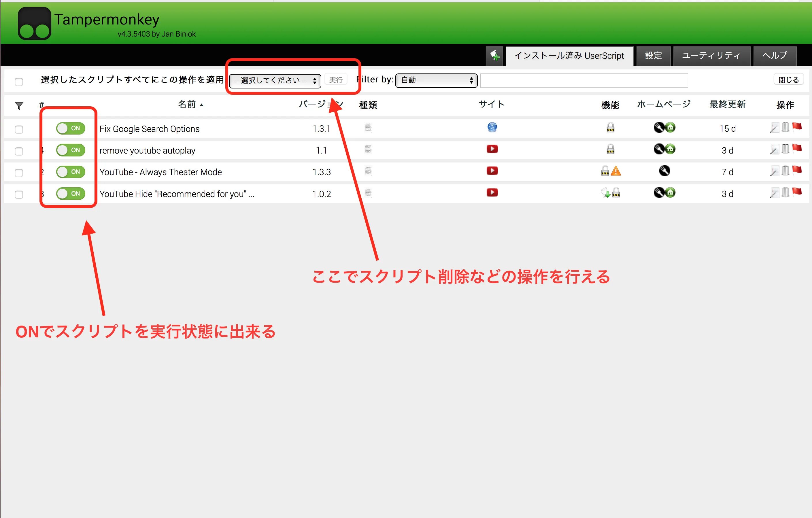Toggle YouTube Hide "Recommended for you" switch
Screen dimensions: 812x518
71,194
